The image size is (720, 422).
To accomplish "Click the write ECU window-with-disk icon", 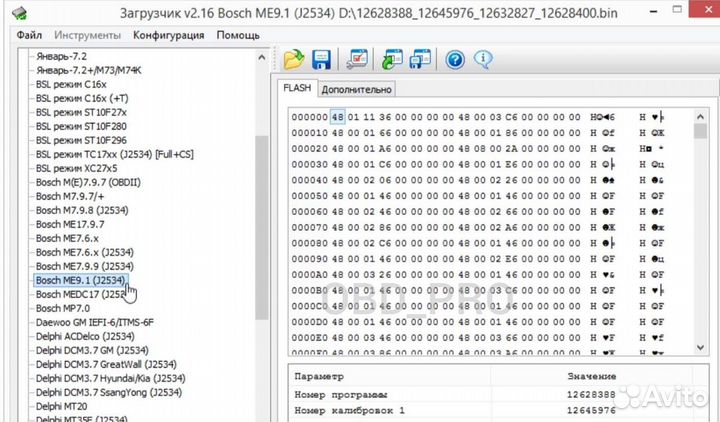I will coord(420,59).
